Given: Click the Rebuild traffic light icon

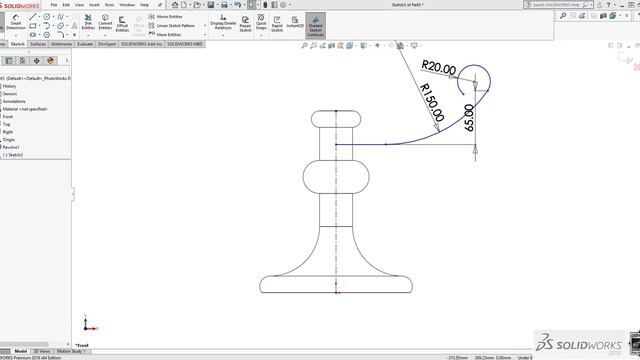Looking at the screenshot, I should [265, 5].
